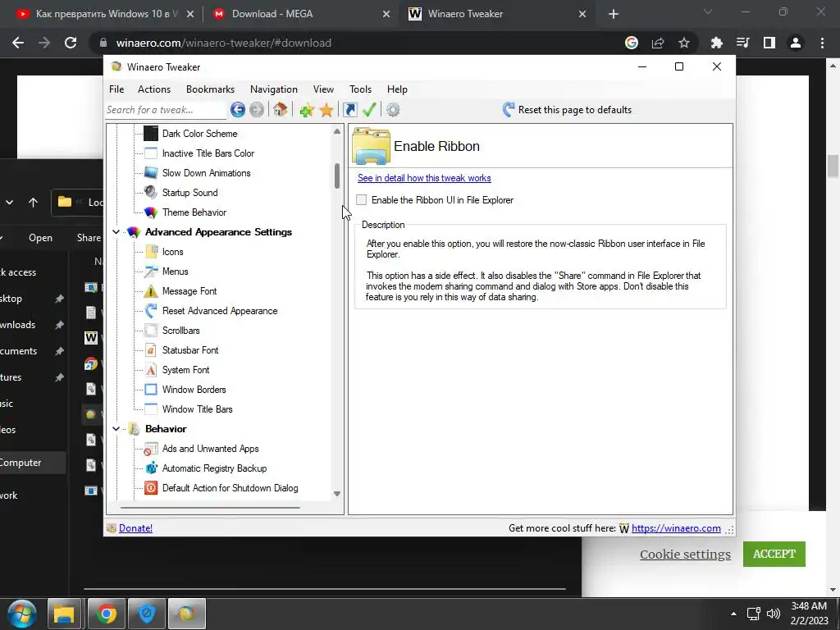The image size is (840, 630).
Task: Bookmark this page star in Chrome
Action: [x=683, y=43]
